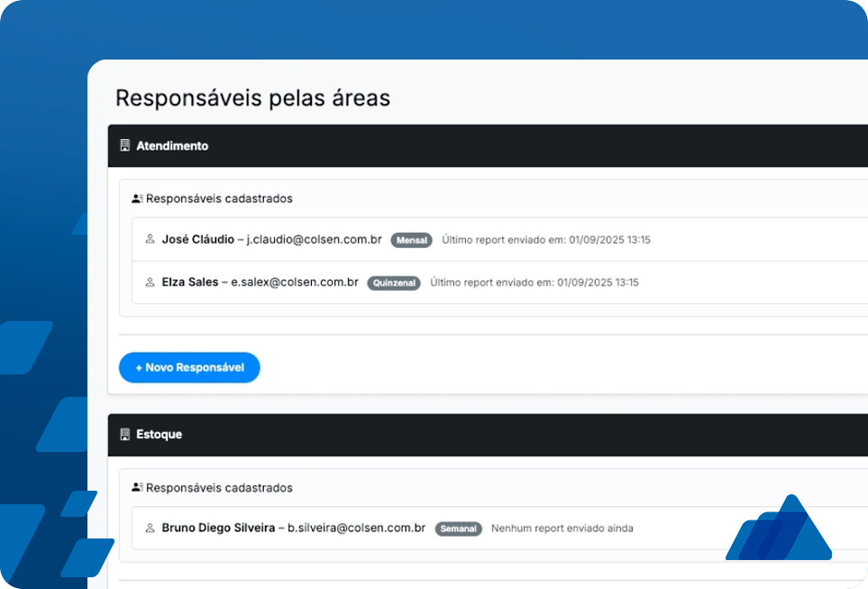Click the people icon in Atendimento's Responsáveis cadastrados
The width and height of the screenshot is (868, 589).
137,198
